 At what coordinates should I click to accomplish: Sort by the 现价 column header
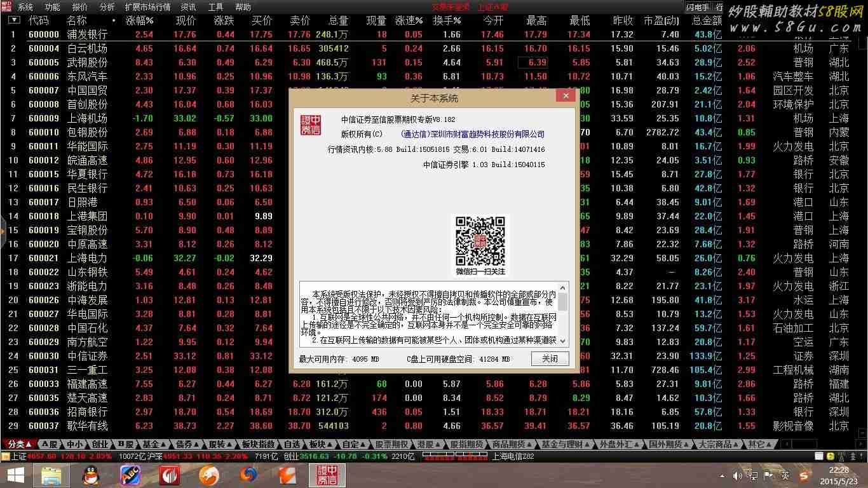click(x=186, y=20)
